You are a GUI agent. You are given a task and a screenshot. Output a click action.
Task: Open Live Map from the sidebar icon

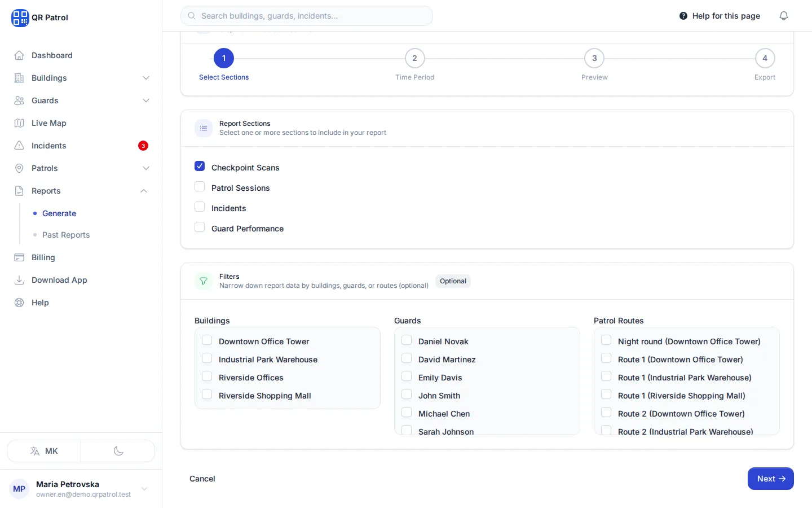(x=19, y=123)
